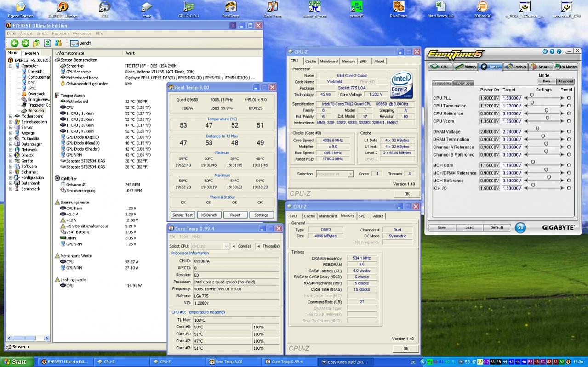This screenshot has height=367, width=588.
Task: Open the Bericht report toolbar button
Action: coord(81,43)
